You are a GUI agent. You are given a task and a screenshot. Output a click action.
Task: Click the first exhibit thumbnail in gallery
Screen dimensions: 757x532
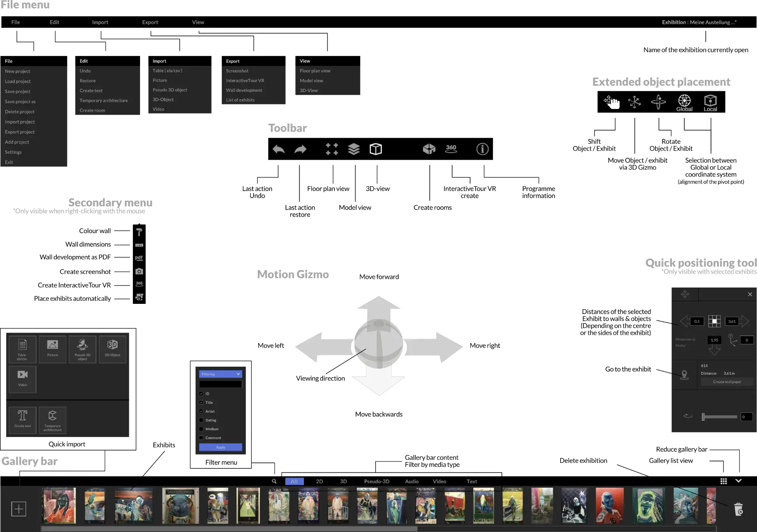point(59,506)
